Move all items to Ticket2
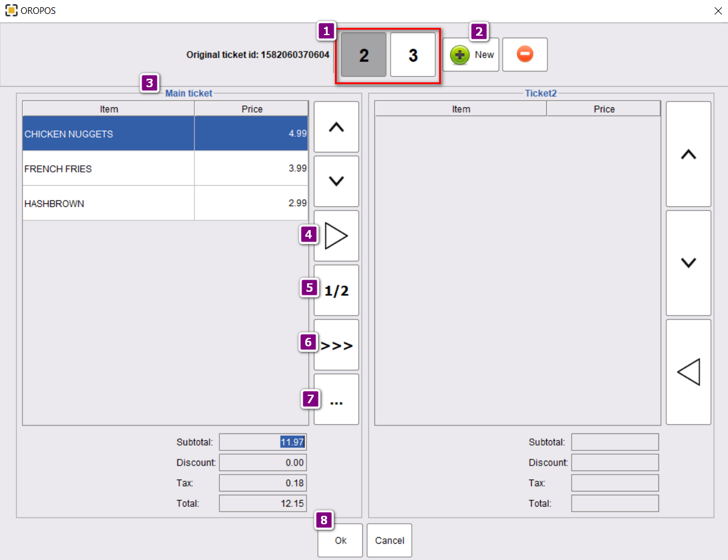Screen dimensions: 728x560 (x=336, y=344)
